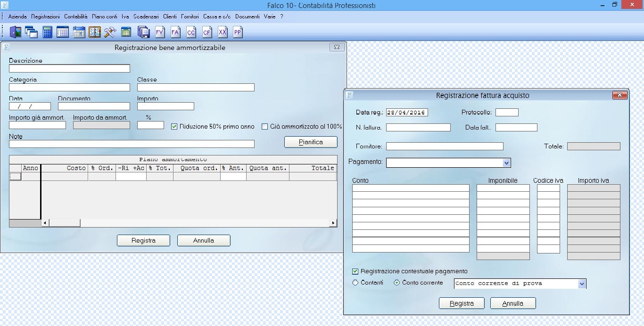Toggle Registrazione contestuale pagamento checkbox
The height and width of the screenshot is (326, 644).
pyautogui.click(x=355, y=271)
